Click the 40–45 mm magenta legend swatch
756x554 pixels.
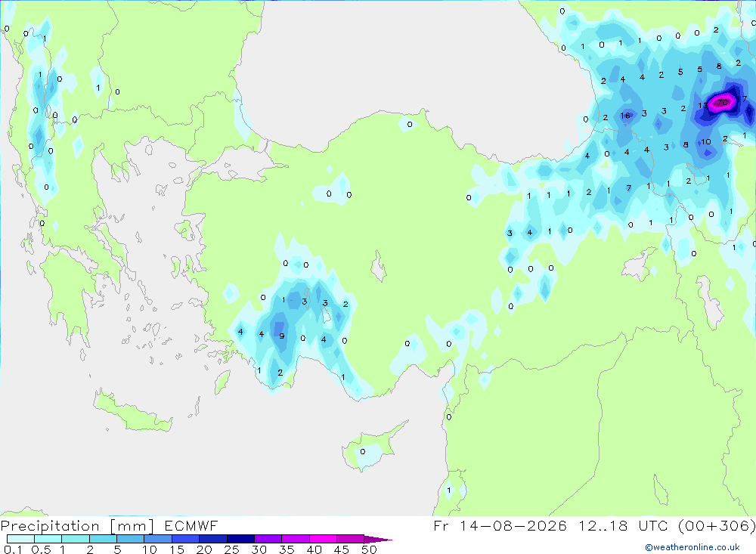click(323, 539)
